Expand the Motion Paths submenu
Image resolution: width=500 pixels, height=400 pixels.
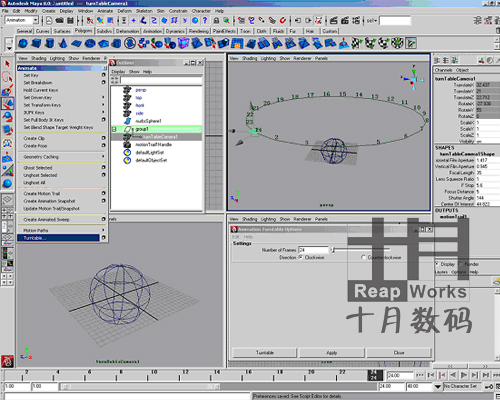coord(103,230)
